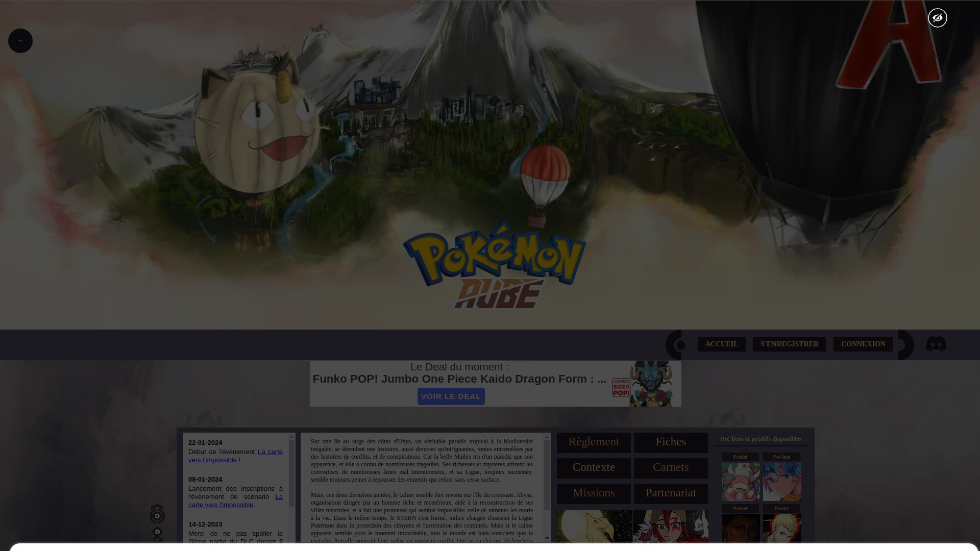Click the crossed-out eye icon top right
The image size is (980, 551).
[938, 18]
